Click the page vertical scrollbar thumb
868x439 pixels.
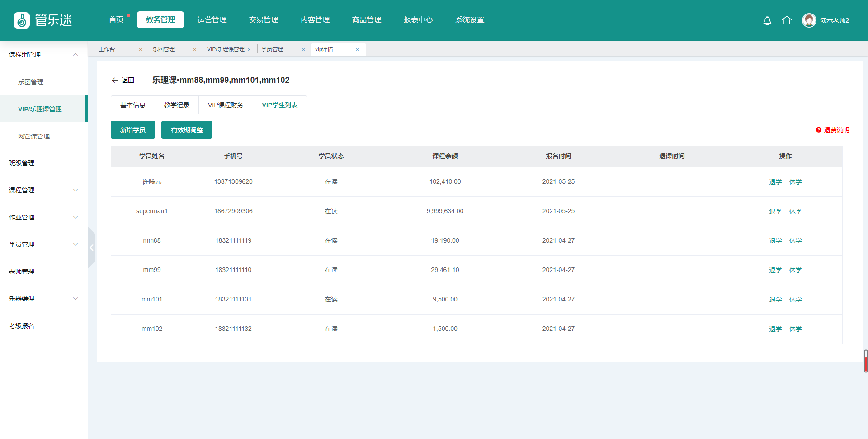click(865, 361)
